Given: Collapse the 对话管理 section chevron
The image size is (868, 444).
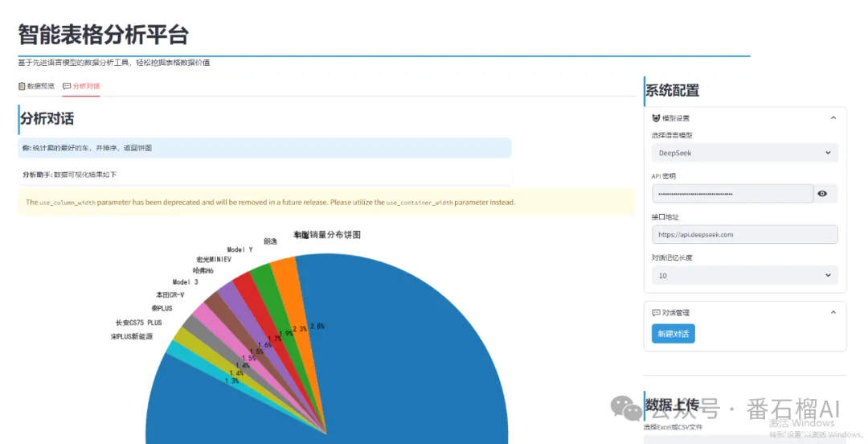Looking at the screenshot, I should [x=833, y=313].
